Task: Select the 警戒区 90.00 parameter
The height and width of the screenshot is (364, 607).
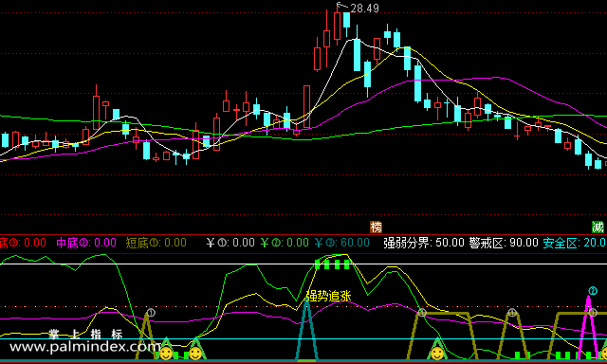Action: click(x=504, y=243)
